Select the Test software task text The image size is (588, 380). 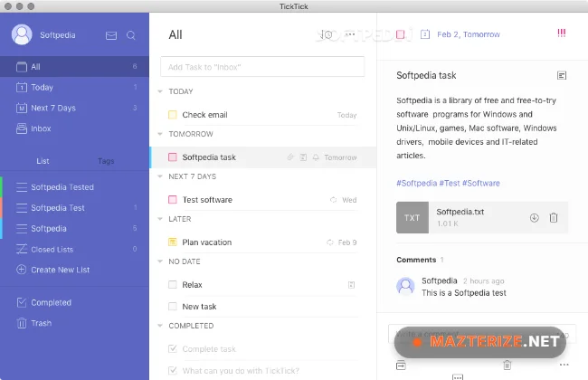(x=207, y=200)
